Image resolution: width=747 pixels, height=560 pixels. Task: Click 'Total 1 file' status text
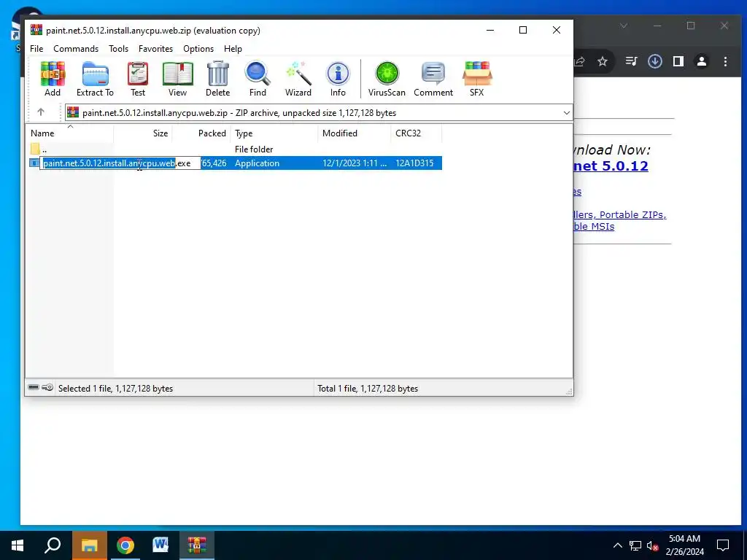(368, 388)
